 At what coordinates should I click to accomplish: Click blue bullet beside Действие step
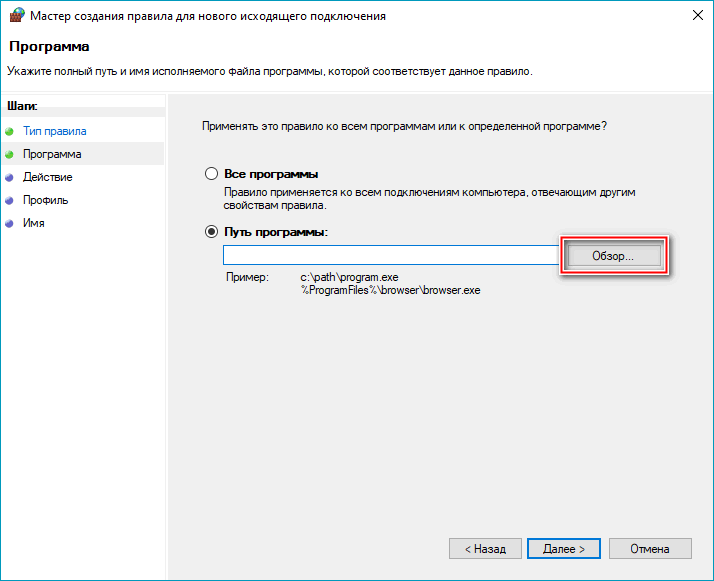[10, 177]
